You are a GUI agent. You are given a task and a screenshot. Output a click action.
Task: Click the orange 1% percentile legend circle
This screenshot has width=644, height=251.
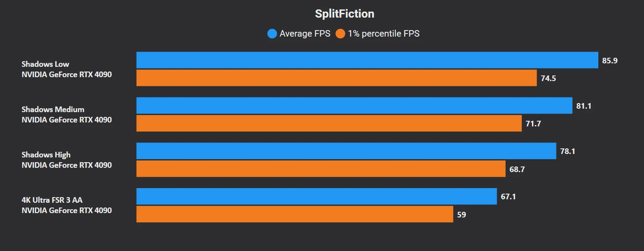[x=340, y=34]
